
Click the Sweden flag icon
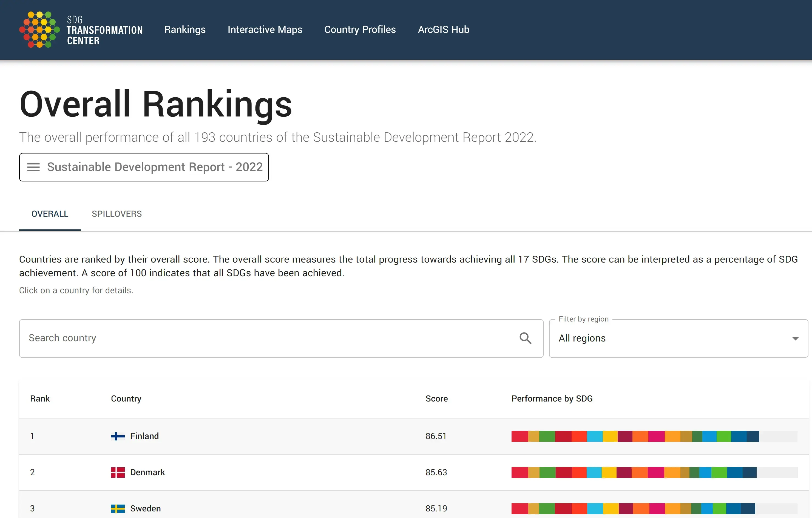point(118,508)
